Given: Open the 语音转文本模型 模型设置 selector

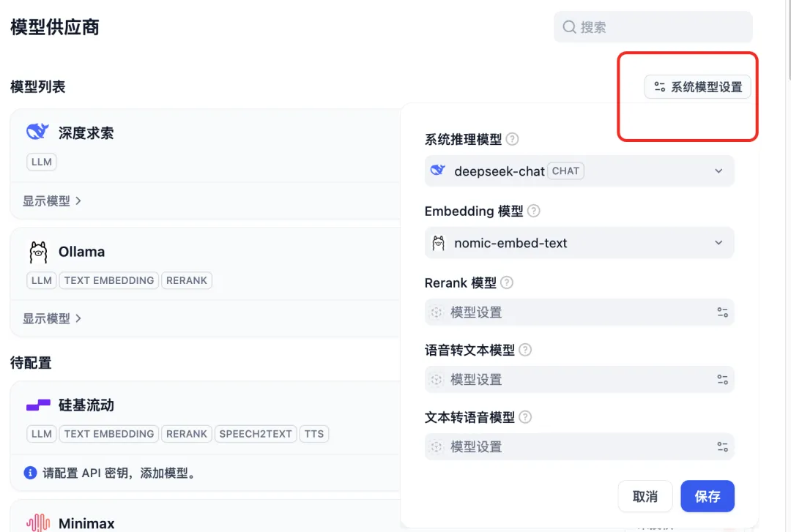Looking at the screenshot, I should click(x=579, y=380).
